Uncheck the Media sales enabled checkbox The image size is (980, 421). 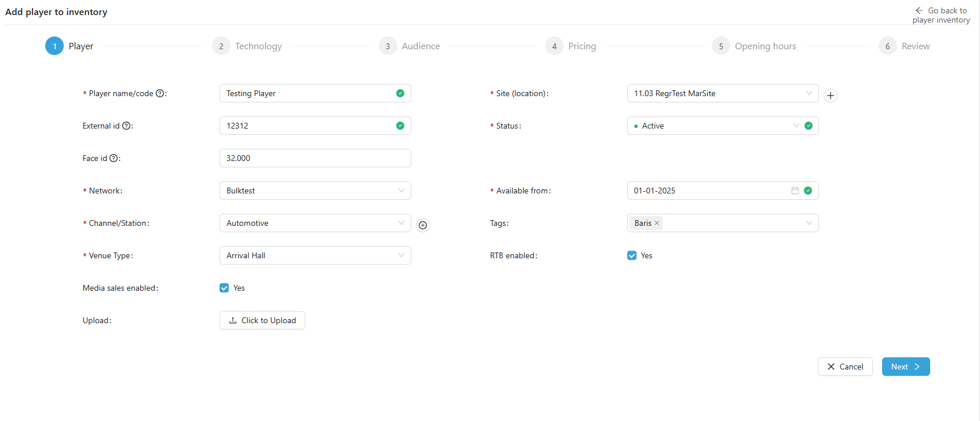click(x=224, y=288)
